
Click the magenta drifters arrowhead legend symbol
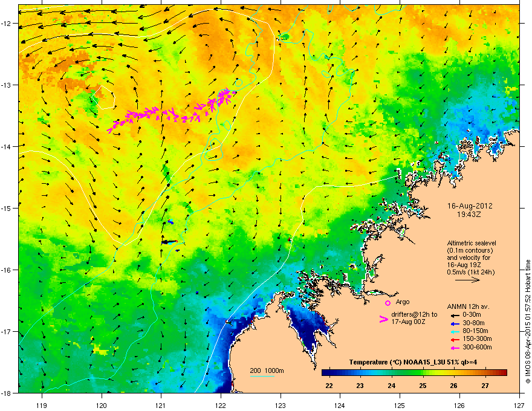tap(383, 319)
